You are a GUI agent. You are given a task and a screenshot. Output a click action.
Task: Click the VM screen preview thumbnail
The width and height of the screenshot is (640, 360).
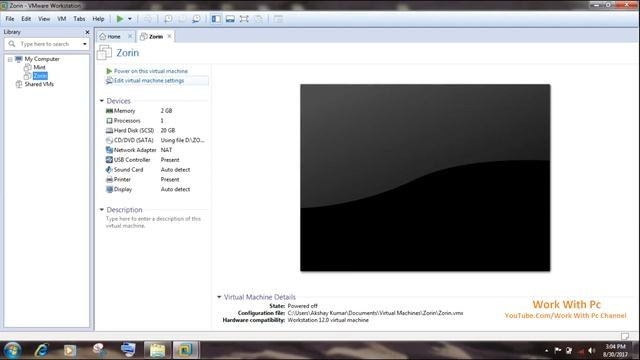(425, 178)
